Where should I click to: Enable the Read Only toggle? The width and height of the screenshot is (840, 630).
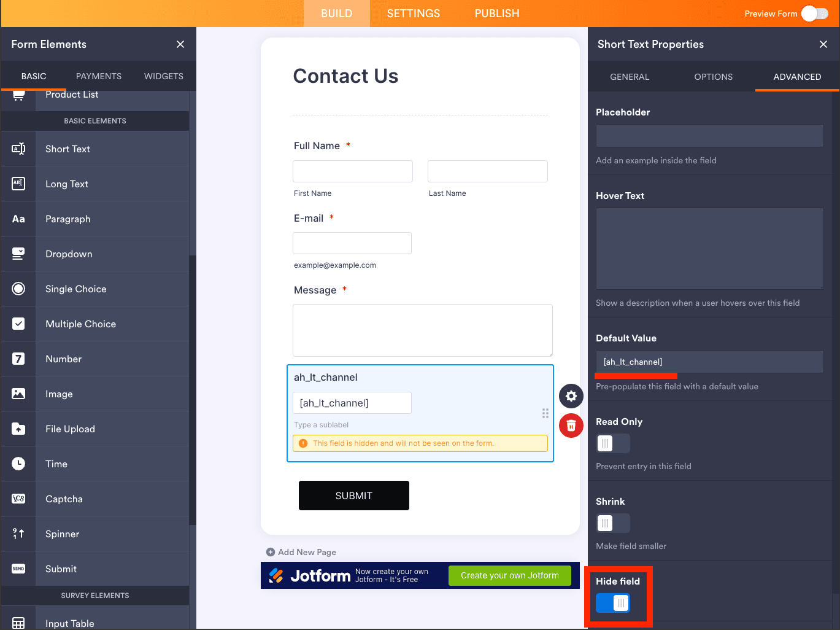[x=612, y=443]
